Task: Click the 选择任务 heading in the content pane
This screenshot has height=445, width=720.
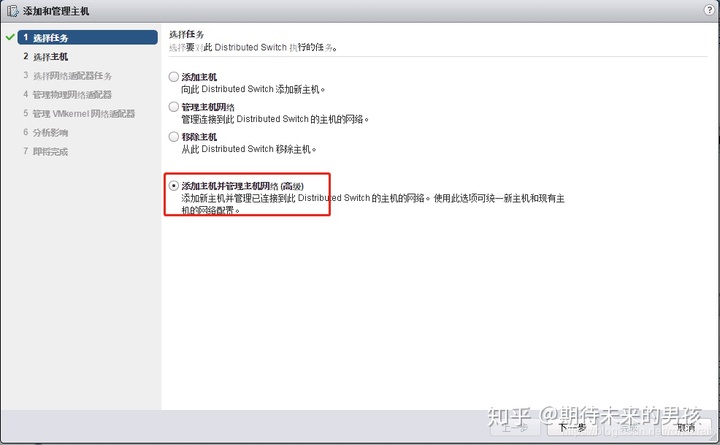Action: click(x=186, y=34)
